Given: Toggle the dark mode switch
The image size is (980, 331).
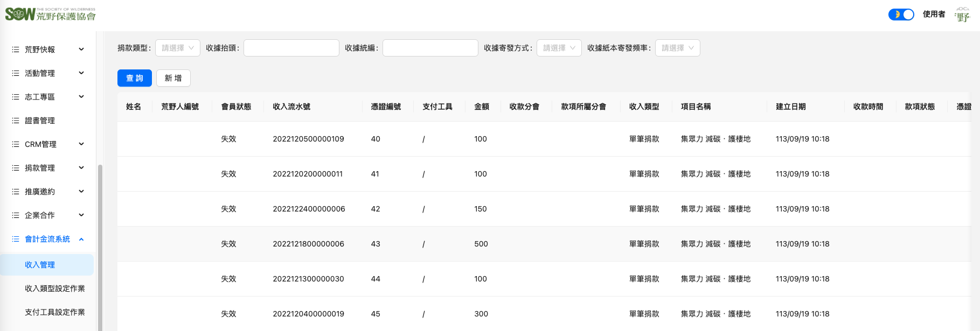Looking at the screenshot, I should click(901, 15).
